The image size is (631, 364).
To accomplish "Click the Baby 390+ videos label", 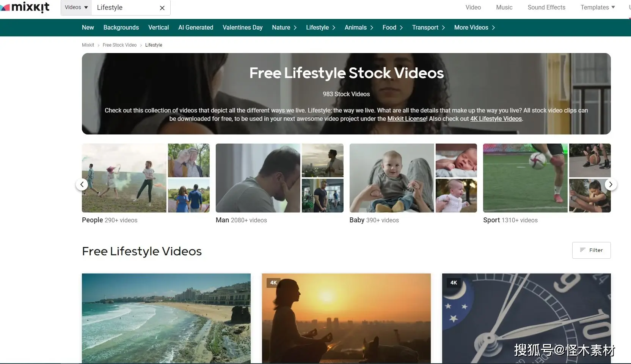I will tap(374, 220).
